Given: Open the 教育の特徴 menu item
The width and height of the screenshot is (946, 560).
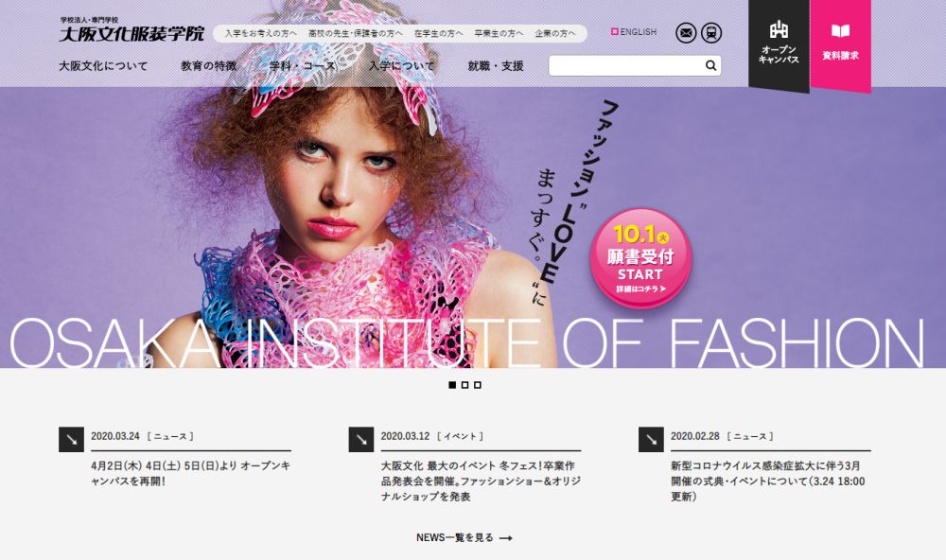Looking at the screenshot, I should click(209, 66).
